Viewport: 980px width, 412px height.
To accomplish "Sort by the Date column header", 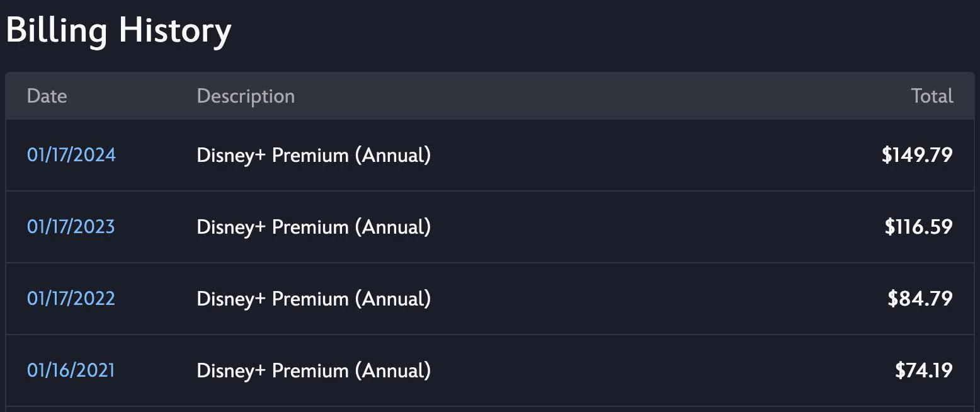I will 47,96.
